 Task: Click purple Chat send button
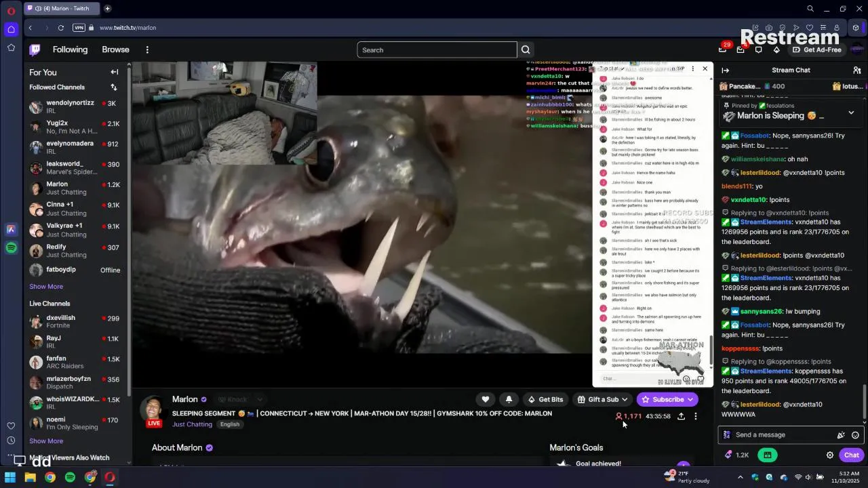pos(852,455)
